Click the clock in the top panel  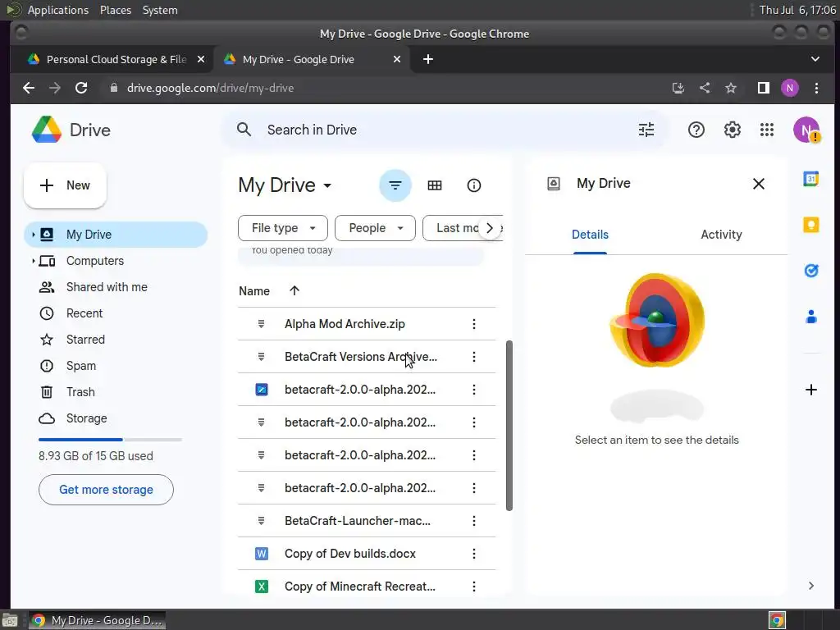pyautogui.click(x=797, y=10)
